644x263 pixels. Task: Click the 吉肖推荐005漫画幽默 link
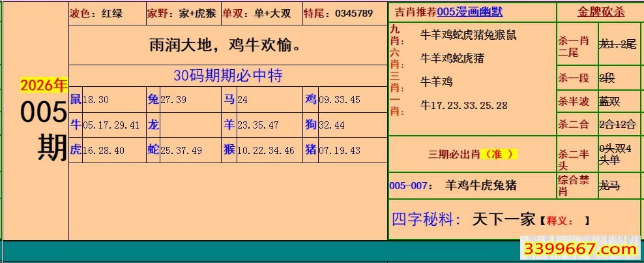point(448,12)
